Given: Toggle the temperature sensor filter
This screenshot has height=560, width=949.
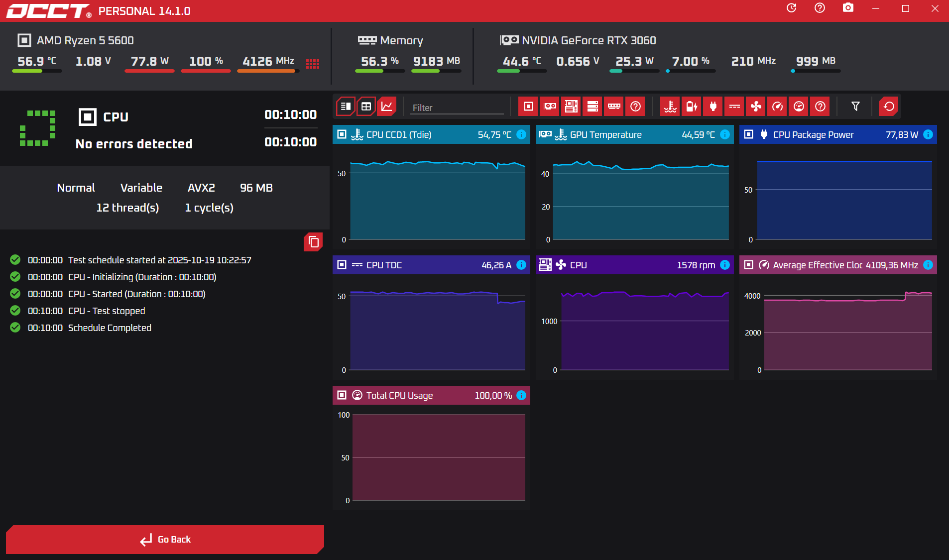Looking at the screenshot, I should click(x=670, y=107).
